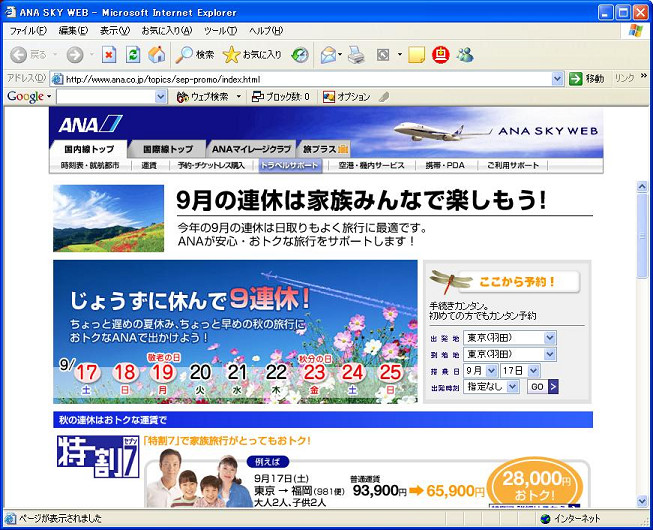Refresh the page with green arrows icon
The height and width of the screenshot is (530, 653).
point(133,55)
